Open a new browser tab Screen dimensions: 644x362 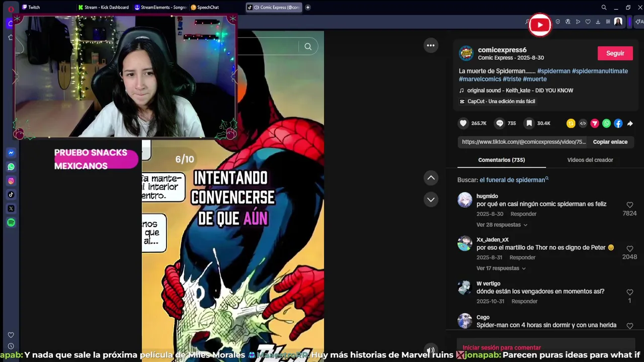(x=308, y=7)
